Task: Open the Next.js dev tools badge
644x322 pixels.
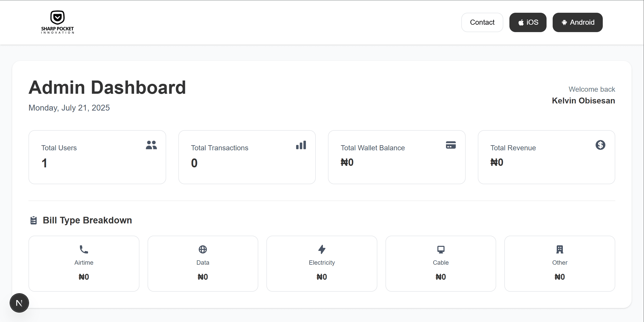Action: [19, 303]
